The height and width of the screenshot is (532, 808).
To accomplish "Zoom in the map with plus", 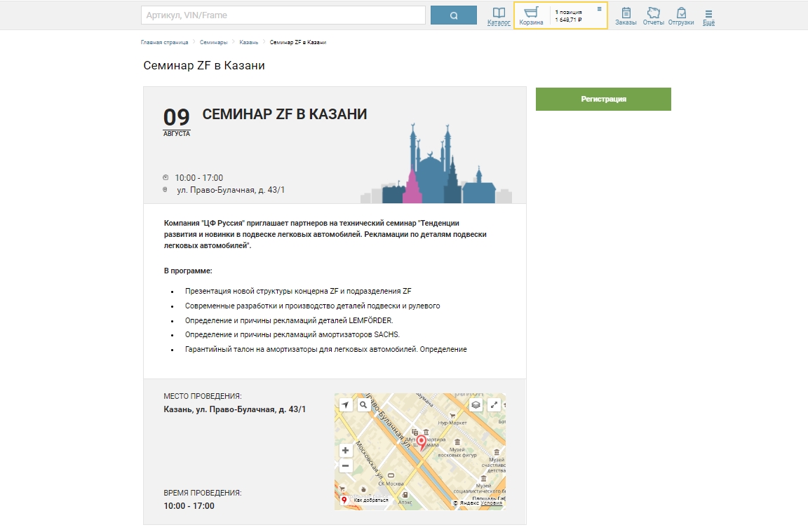I will point(345,450).
